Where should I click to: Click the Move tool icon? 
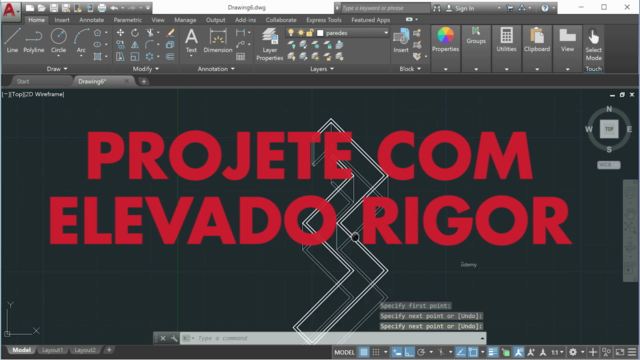click(x=120, y=33)
